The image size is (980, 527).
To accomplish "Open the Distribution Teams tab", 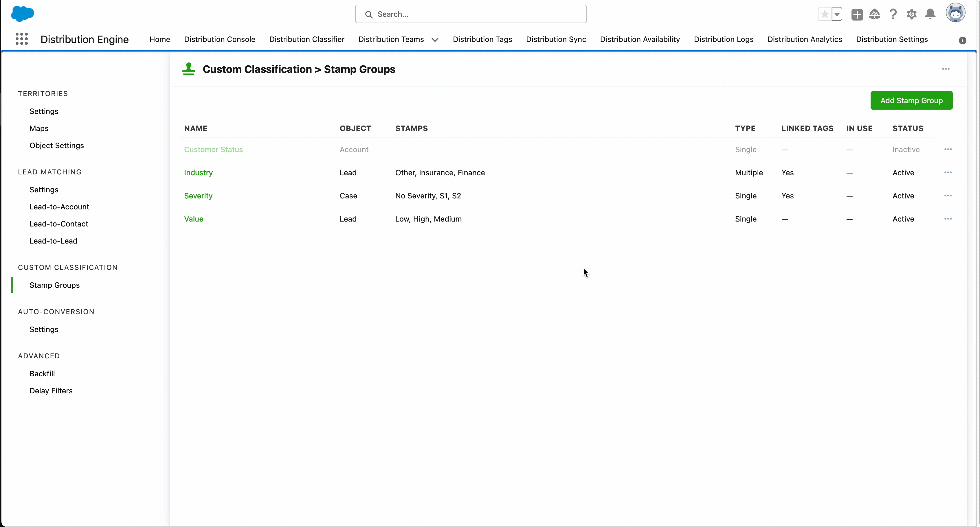I will [391, 39].
